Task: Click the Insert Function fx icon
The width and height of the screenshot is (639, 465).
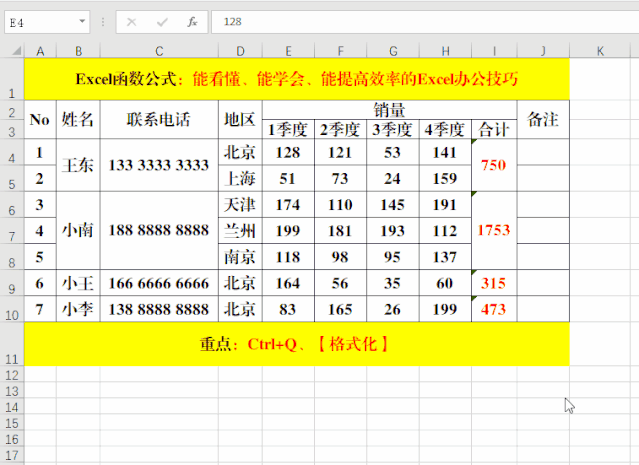Action: tap(192, 21)
